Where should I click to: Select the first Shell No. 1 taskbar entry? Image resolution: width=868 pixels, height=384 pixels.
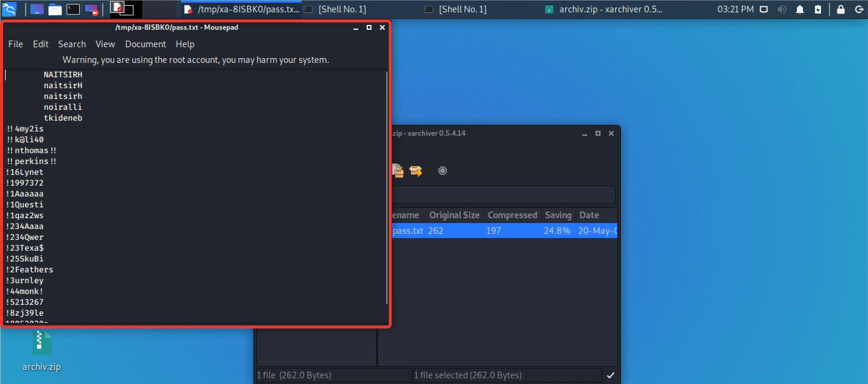coord(342,9)
